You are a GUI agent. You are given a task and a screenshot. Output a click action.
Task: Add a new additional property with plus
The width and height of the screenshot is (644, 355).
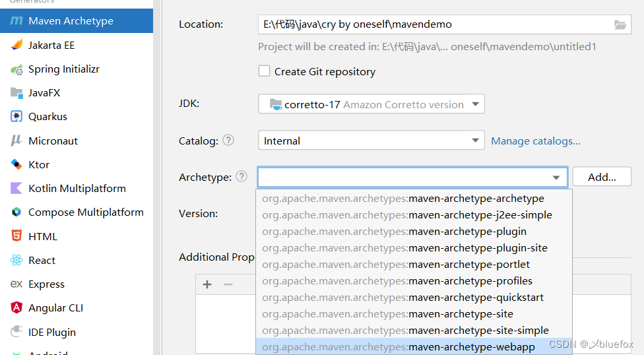click(207, 284)
